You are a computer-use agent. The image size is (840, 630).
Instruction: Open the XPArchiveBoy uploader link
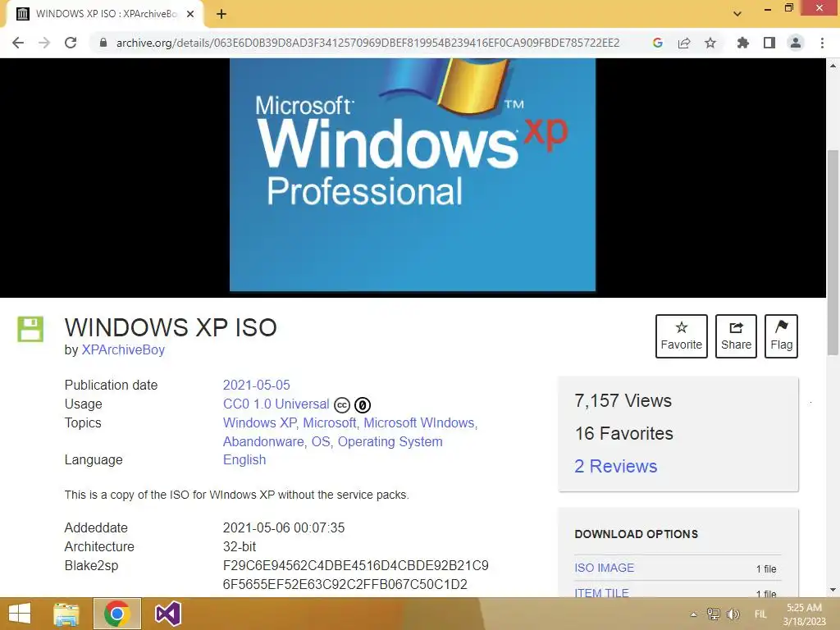(123, 349)
